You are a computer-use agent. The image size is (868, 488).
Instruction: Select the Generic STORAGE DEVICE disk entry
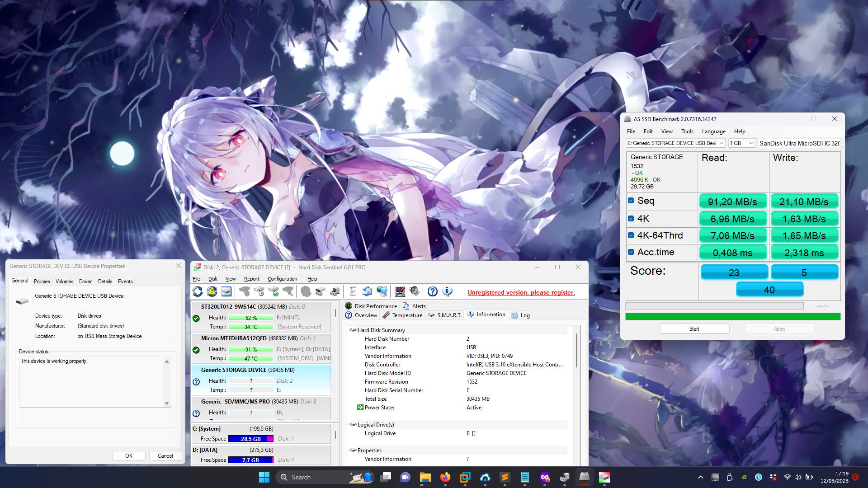pyautogui.click(x=261, y=380)
